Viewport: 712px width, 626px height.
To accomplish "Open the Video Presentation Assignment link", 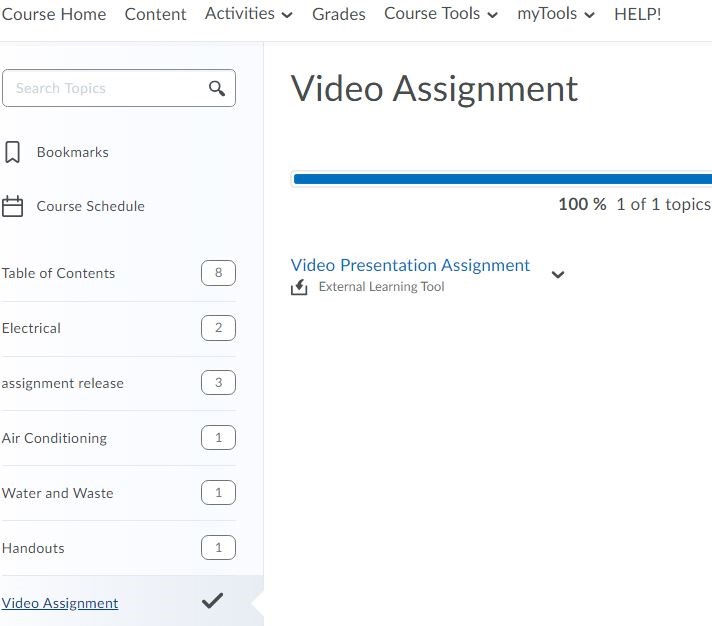I will [x=410, y=265].
